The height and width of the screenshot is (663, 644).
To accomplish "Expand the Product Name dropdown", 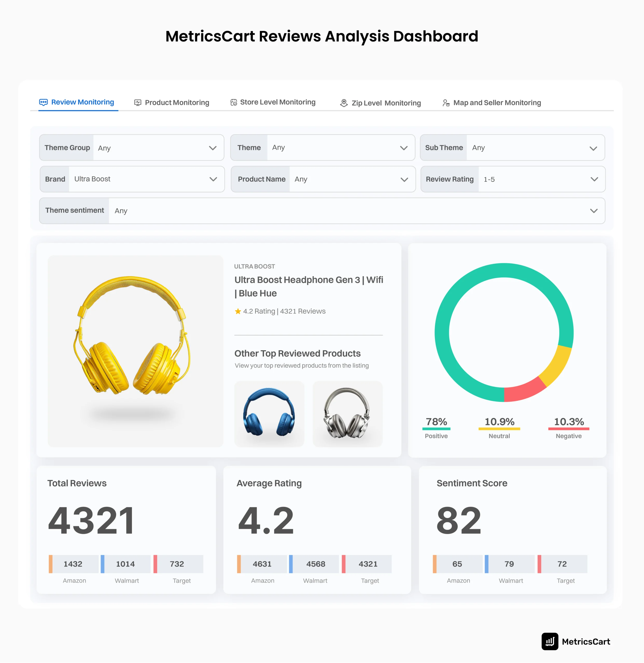I will [x=323, y=179].
